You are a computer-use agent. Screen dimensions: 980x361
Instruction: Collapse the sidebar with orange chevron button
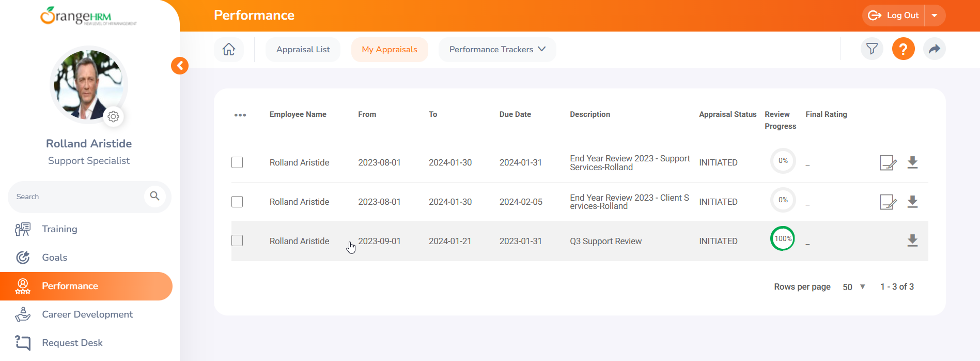pyautogui.click(x=180, y=66)
